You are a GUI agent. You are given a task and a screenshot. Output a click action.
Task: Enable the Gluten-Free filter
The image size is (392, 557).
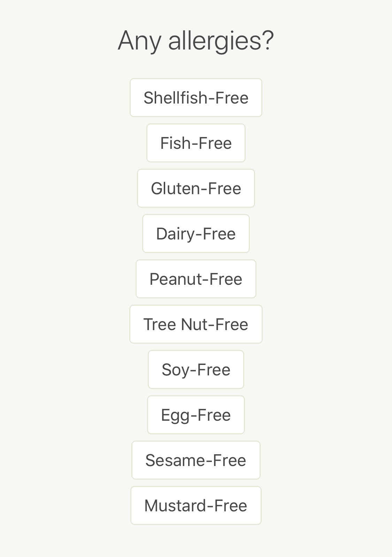[196, 188]
